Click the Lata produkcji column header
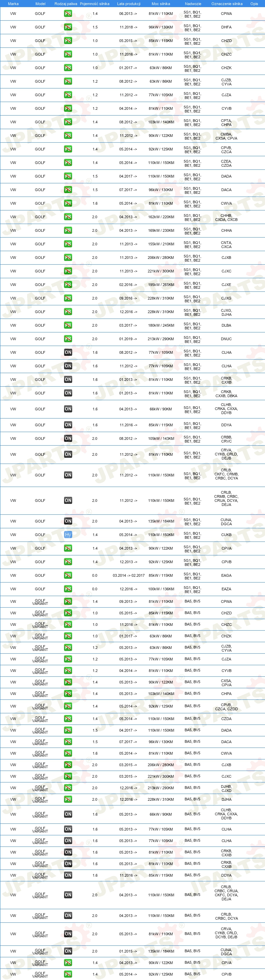265x980 pixels. click(128, 4)
